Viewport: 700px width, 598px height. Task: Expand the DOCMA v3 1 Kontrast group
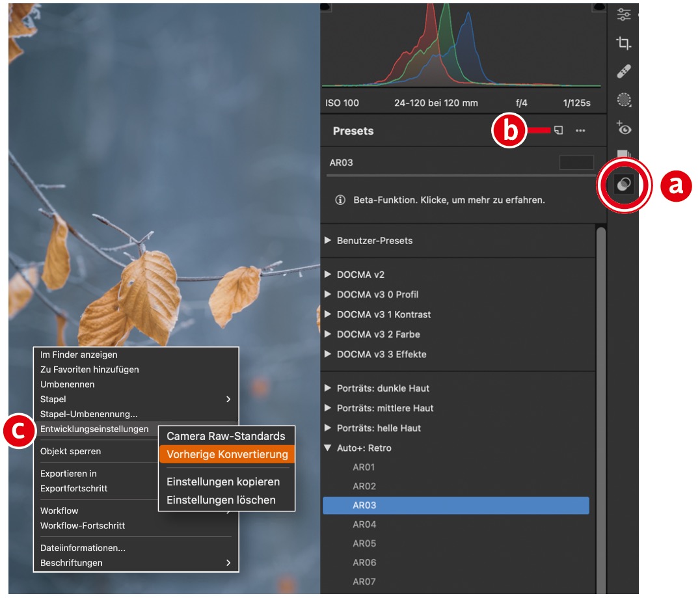(328, 315)
